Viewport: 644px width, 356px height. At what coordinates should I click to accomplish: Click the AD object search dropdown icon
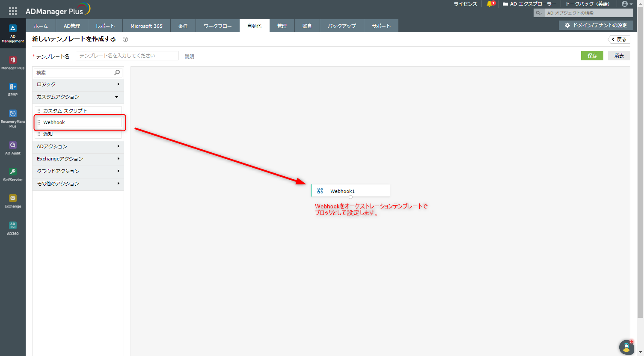click(x=539, y=13)
